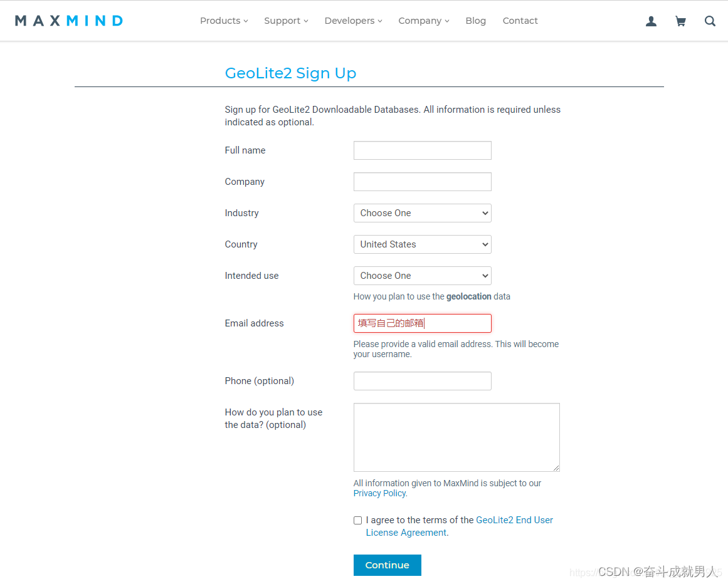Open the Country dropdown showing United States
This screenshot has width=728, height=584.
[x=422, y=244]
